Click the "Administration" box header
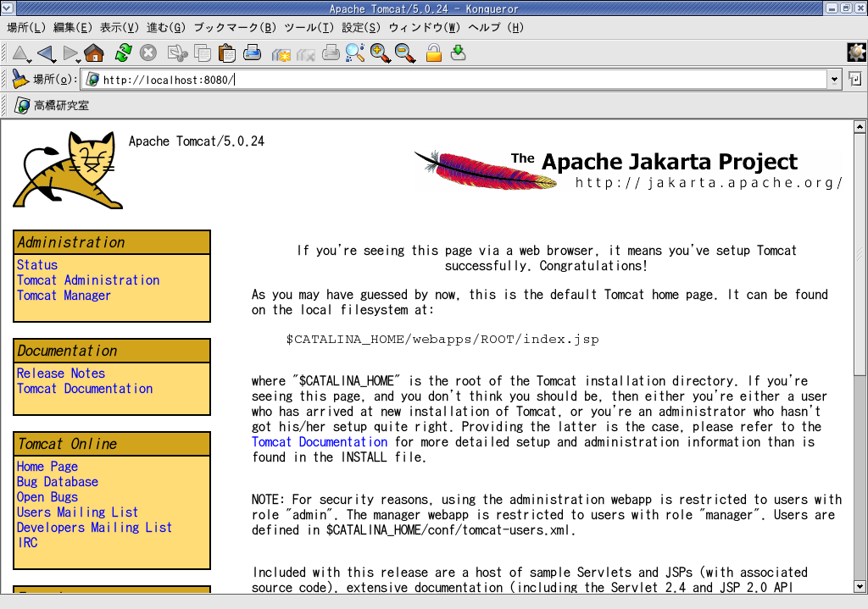Viewport: 868px width, 609px height. click(x=112, y=242)
